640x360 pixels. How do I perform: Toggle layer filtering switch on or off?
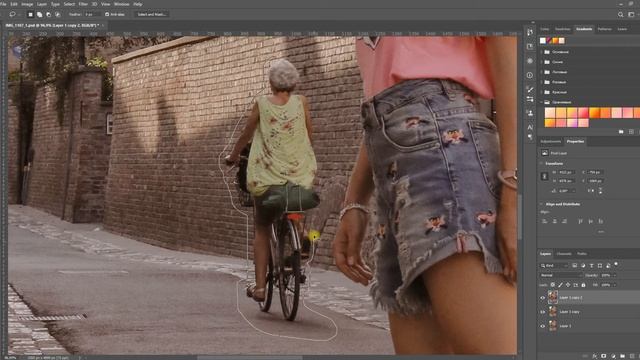tap(616, 264)
